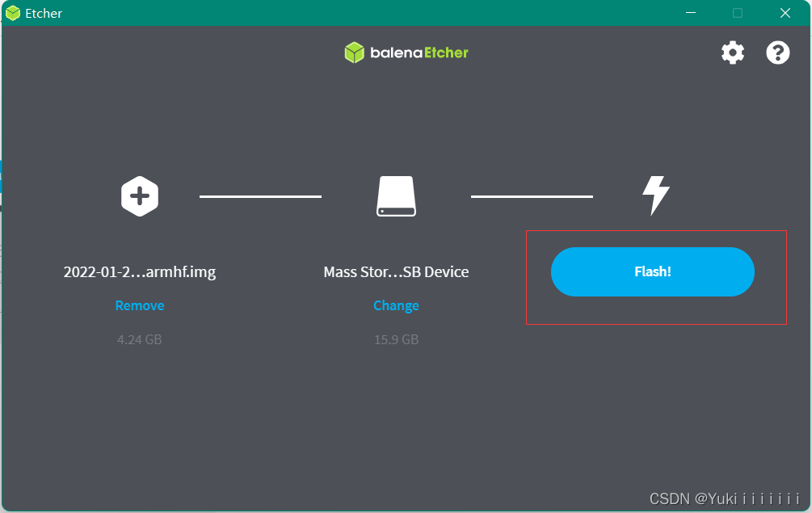Select the 2022-01-2...armhf.img filename
Image resolution: width=812 pixels, height=513 pixels.
pyautogui.click(x=140, y=271)
